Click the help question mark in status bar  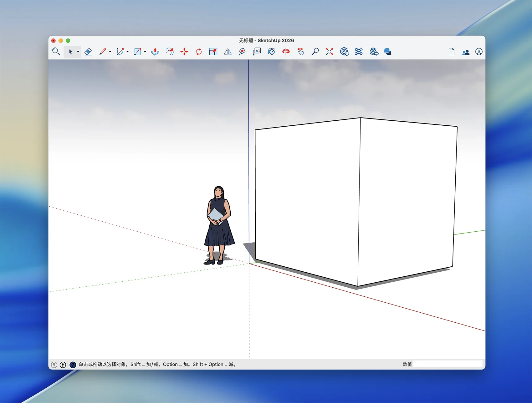pos(73,365)
